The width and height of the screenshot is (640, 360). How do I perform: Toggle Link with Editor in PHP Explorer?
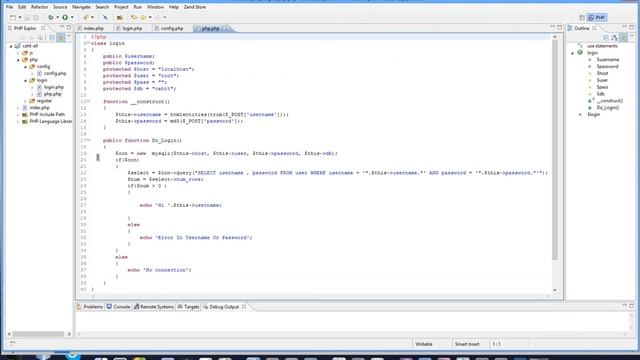point(60,38)
